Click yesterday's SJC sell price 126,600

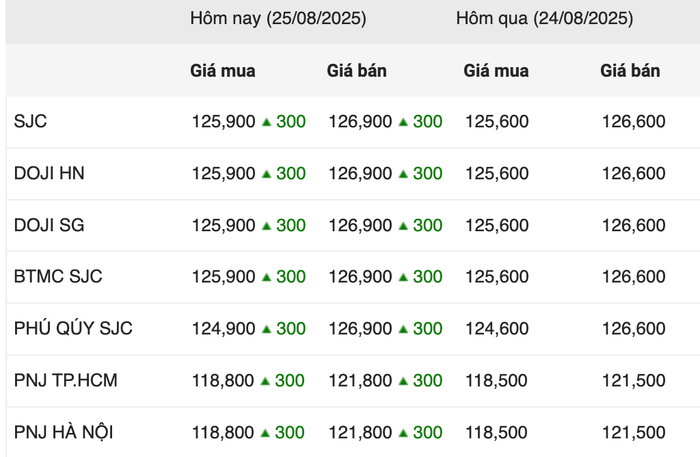coord(633,121)
